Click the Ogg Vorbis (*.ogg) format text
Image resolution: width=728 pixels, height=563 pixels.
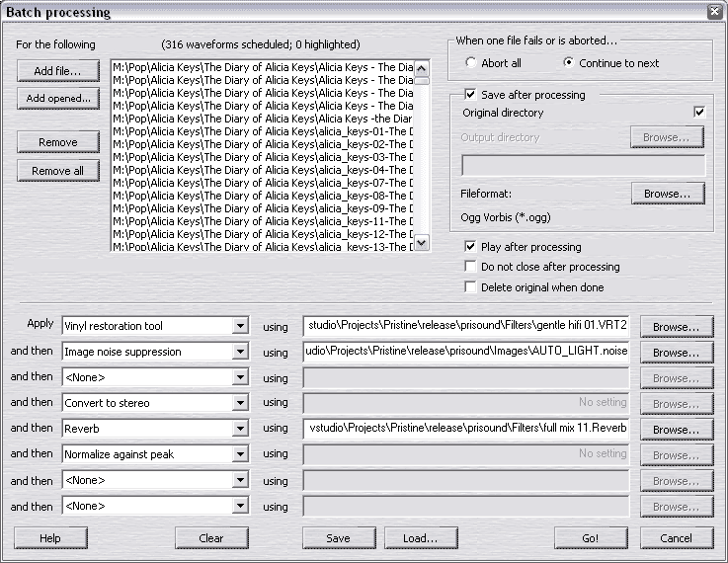tap(506, 217)
